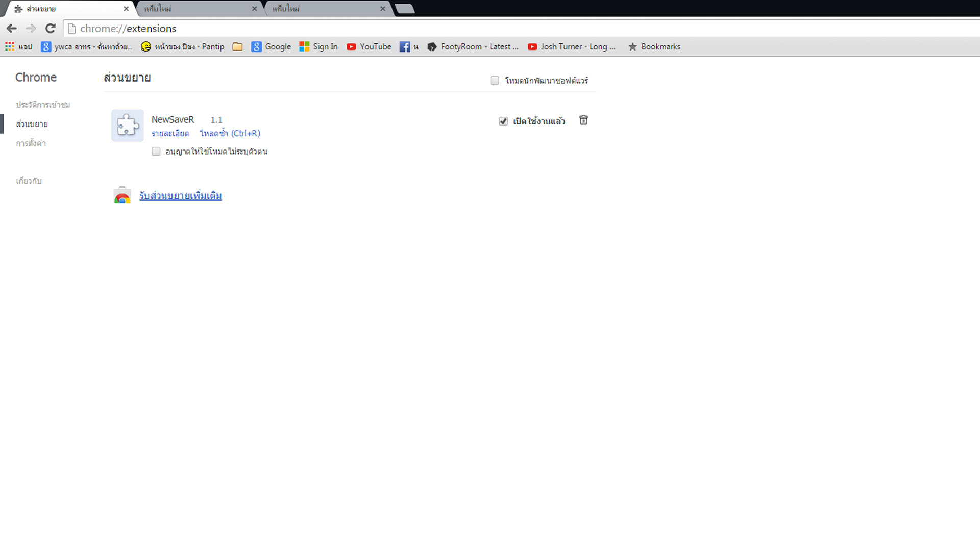Open เกี่ยวกับ about in sidebar
Screen dimensions: 980x551
[x=29, y=181]
